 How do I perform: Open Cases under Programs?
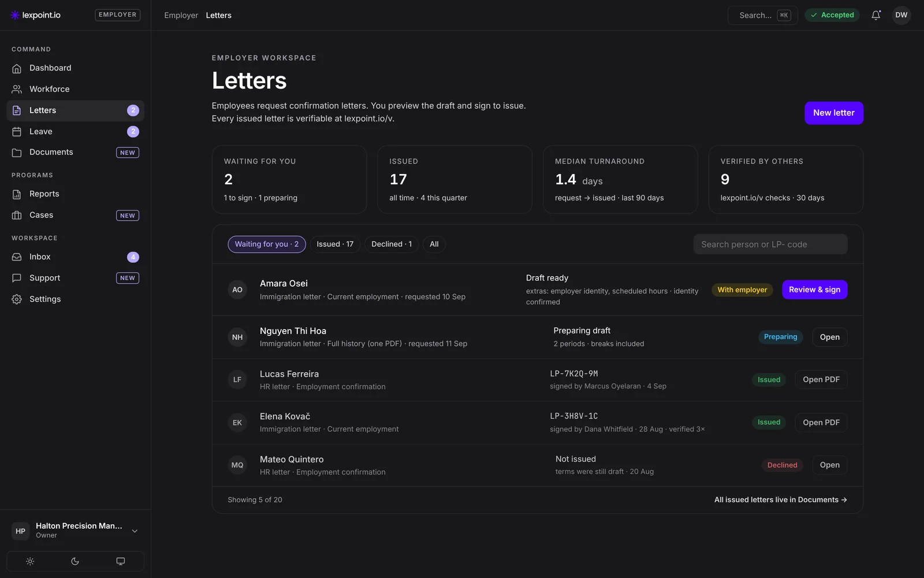tap(75, 215)
